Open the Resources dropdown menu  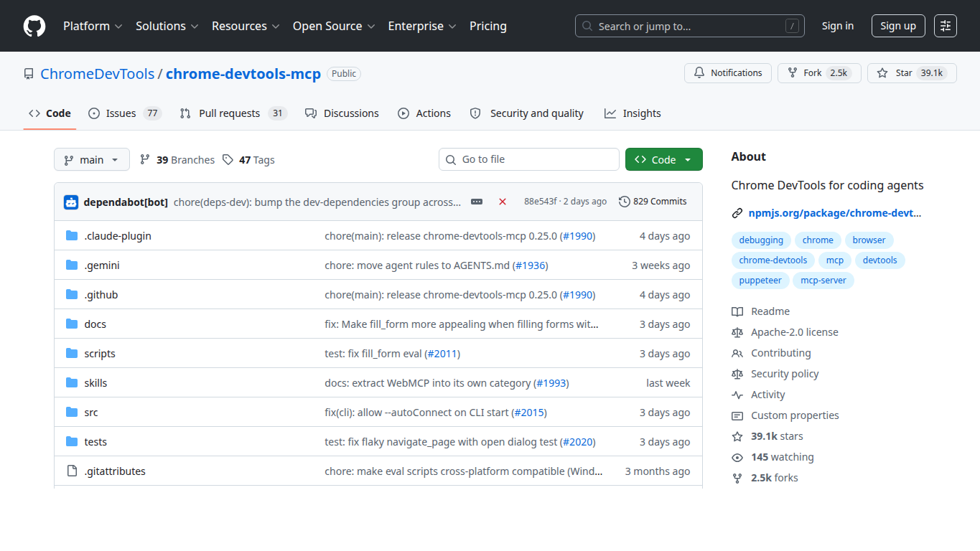coord(247,26)
